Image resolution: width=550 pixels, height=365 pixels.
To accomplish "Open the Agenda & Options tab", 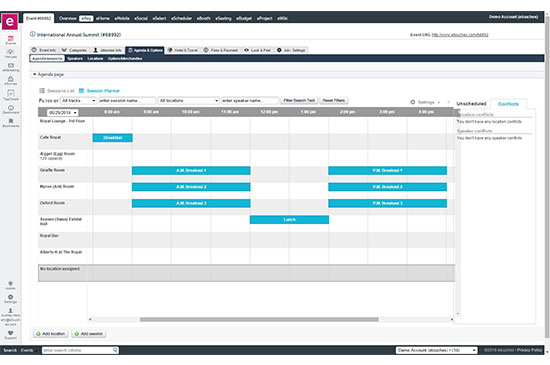I will pyautogui.click(x=145, y=50).
